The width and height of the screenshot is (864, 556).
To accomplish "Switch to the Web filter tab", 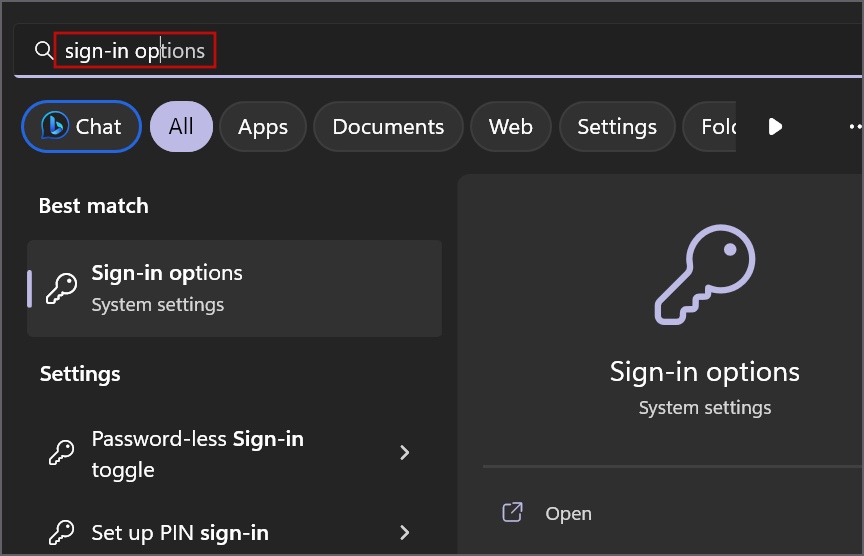I will pos(510,127).
